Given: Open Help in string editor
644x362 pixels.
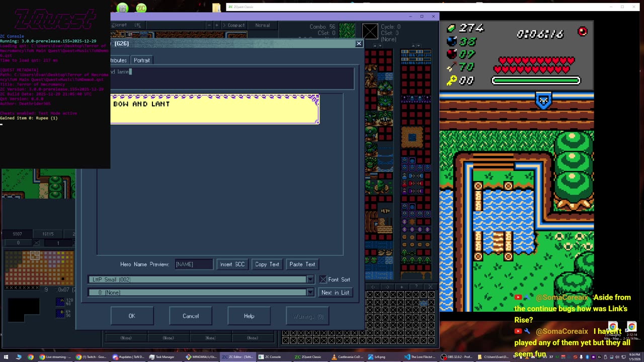Looking at the screenshot, I should pyautogui.click(x=249, y=316).
